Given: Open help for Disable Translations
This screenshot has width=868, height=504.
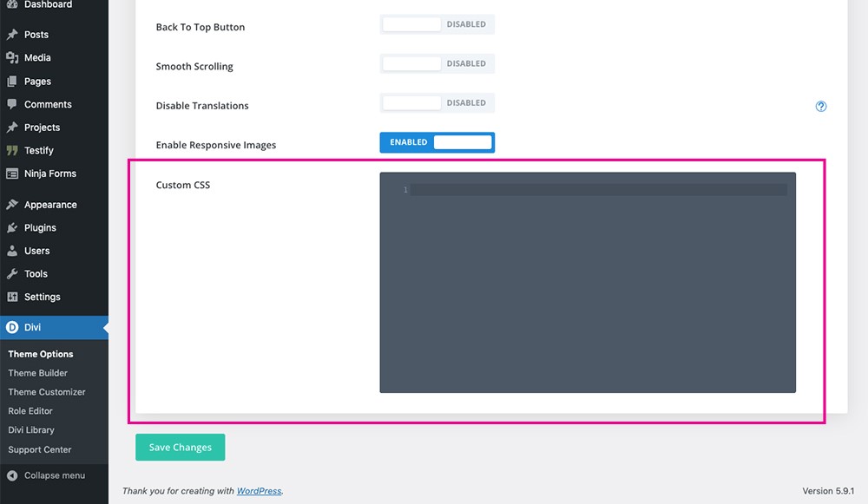Looking at the screenshot, I should 821,106.
